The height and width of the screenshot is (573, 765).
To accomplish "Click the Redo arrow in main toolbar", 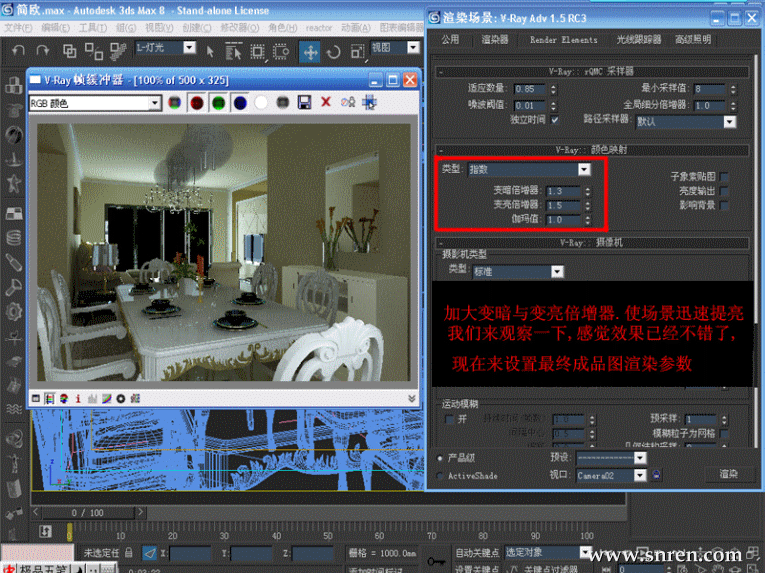I will 42,50.
